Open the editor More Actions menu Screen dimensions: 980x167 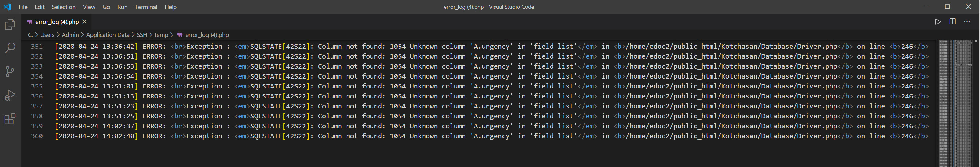point(967,22)
